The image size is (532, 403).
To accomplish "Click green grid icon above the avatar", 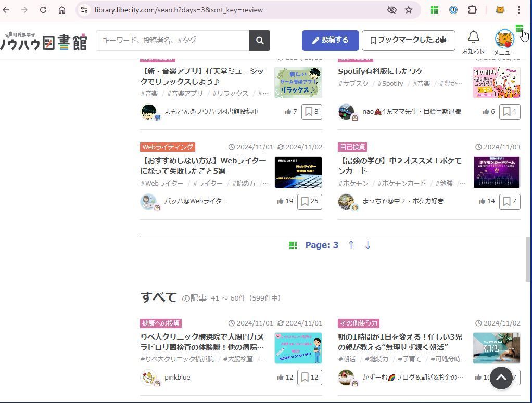I will (519, 29).
